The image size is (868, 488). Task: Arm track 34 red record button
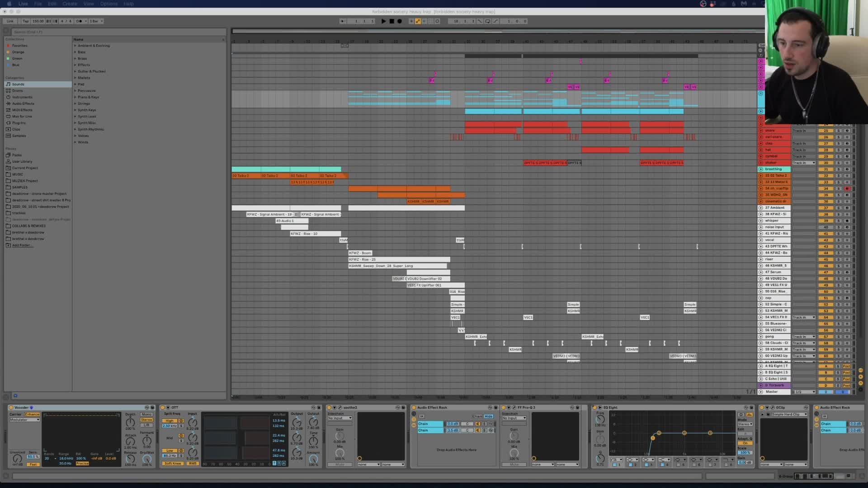click(x=847, y=188)
